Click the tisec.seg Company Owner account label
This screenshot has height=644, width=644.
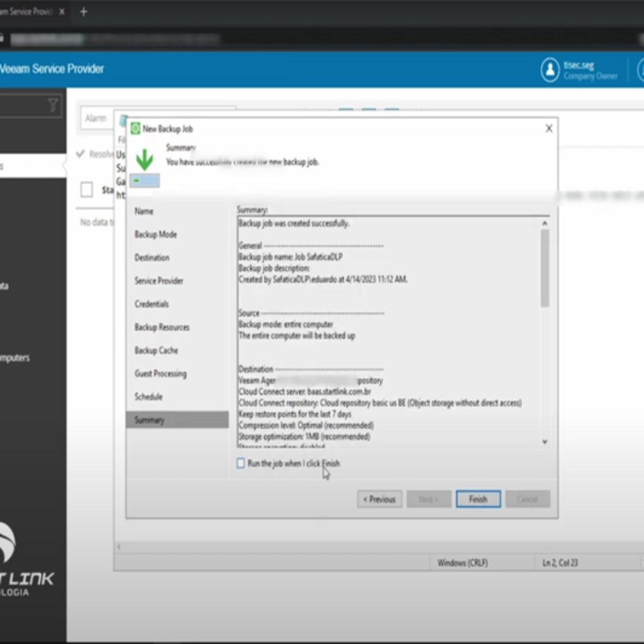(591, 70)
